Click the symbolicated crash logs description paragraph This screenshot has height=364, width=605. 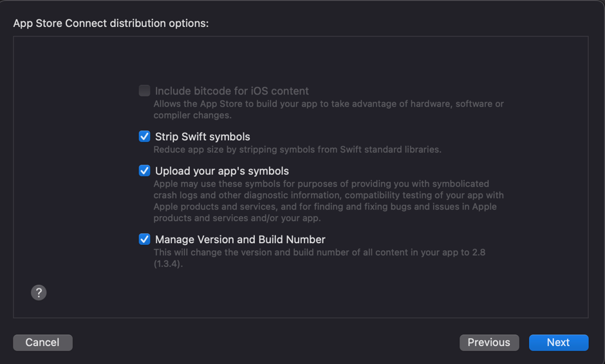(x=328, y=201)
